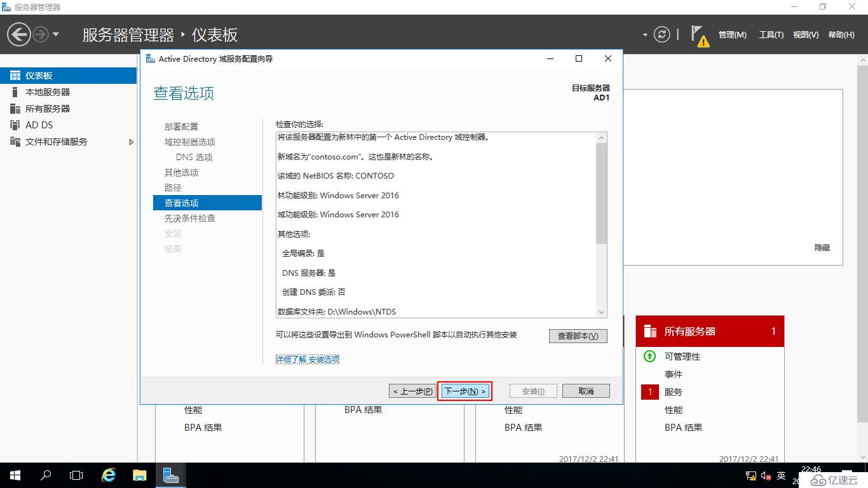The height and width of the screenshot is (488, 868).
Task: Click the 取消 button in the wizard
Action: [586, 391]
